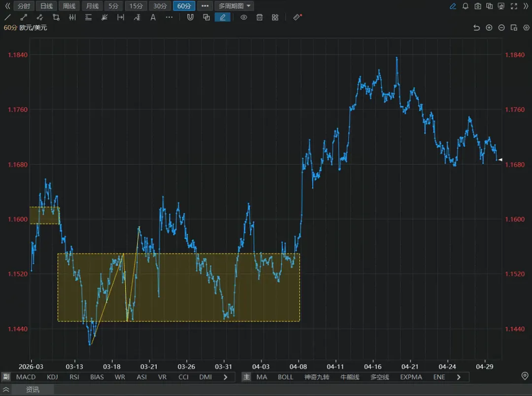
Task: Apply 神奇九转 indicator
Action: pyautogui.click(x=317, y=377)
